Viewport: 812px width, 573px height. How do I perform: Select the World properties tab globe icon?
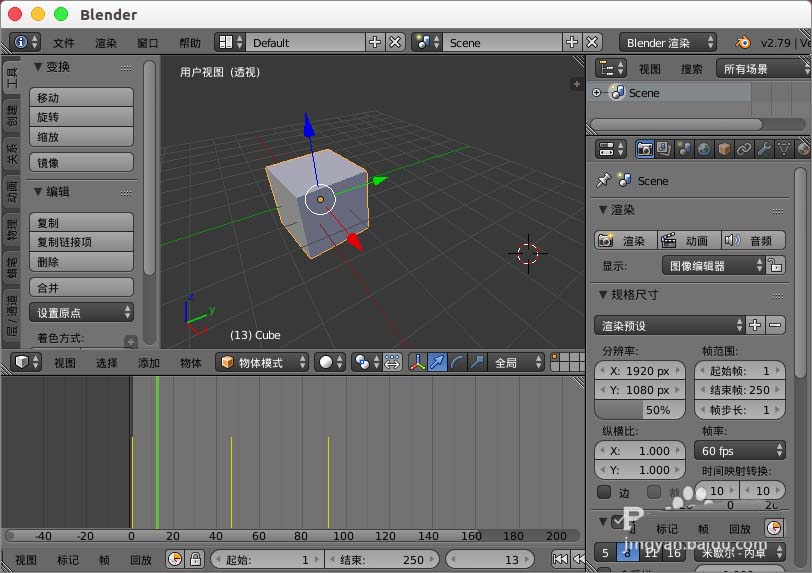(x=704, y=149)
